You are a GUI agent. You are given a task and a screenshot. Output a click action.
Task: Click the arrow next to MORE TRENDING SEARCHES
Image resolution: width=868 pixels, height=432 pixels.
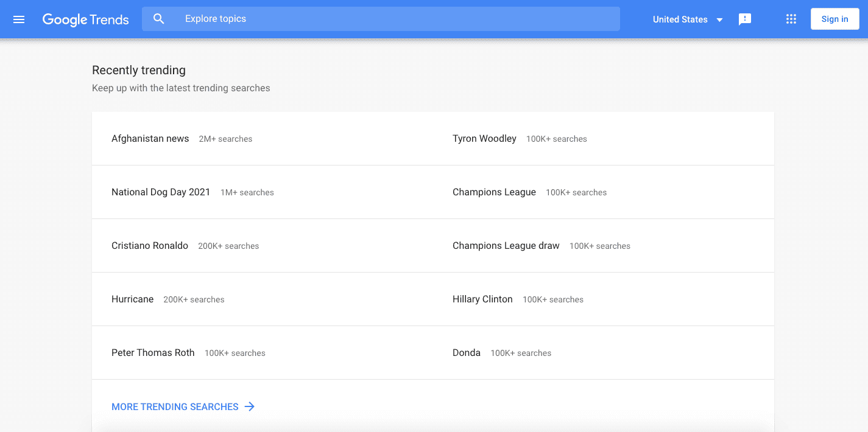pos(250,406)
